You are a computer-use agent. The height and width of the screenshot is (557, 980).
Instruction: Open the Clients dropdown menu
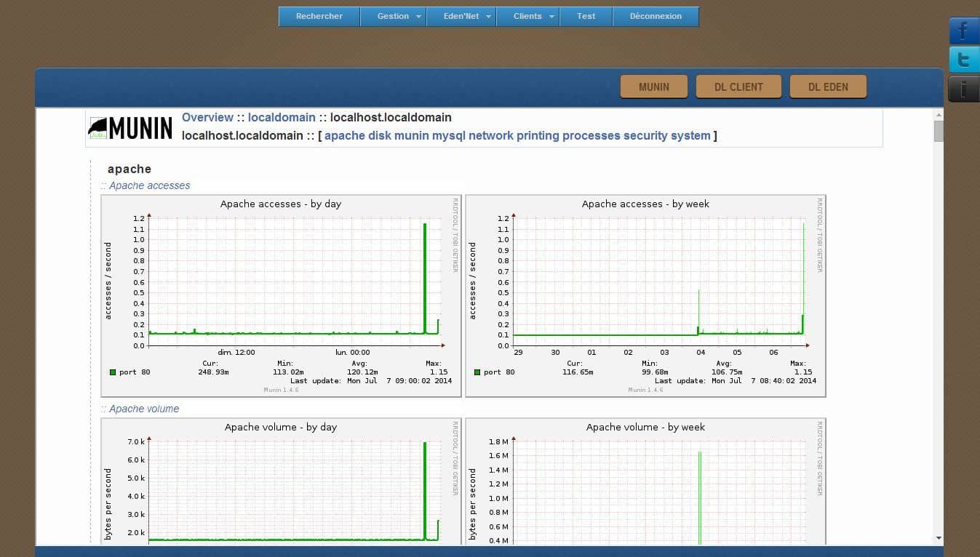tap(527, 16)
